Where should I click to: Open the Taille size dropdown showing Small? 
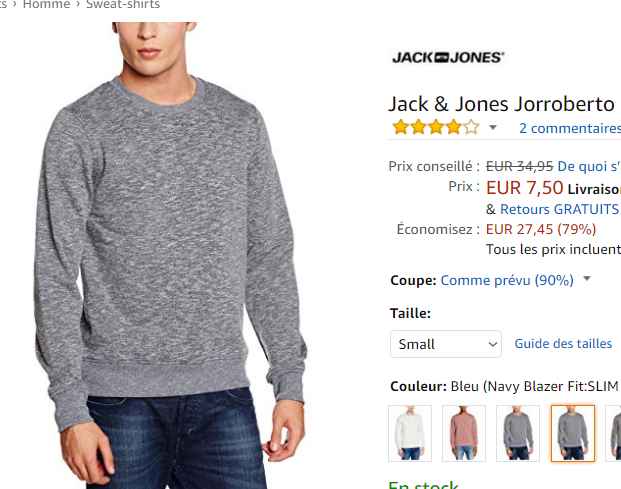[x=446, y=344]
